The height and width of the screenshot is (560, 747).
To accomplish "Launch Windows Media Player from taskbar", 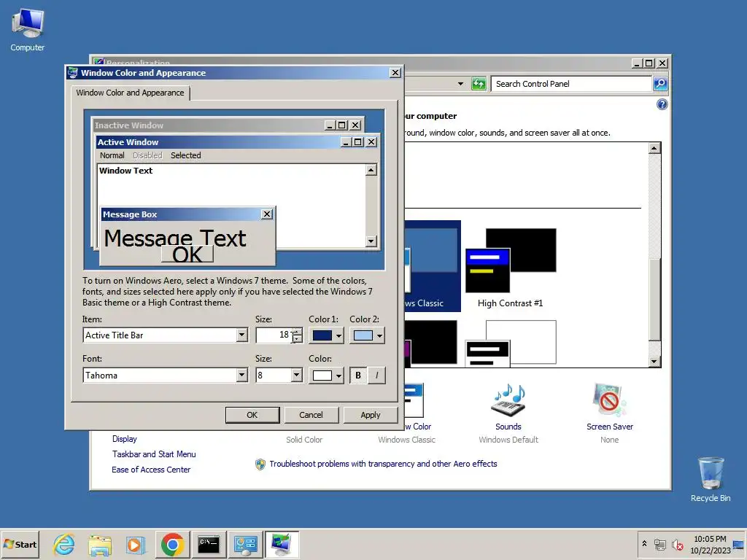I will [135, 544].
